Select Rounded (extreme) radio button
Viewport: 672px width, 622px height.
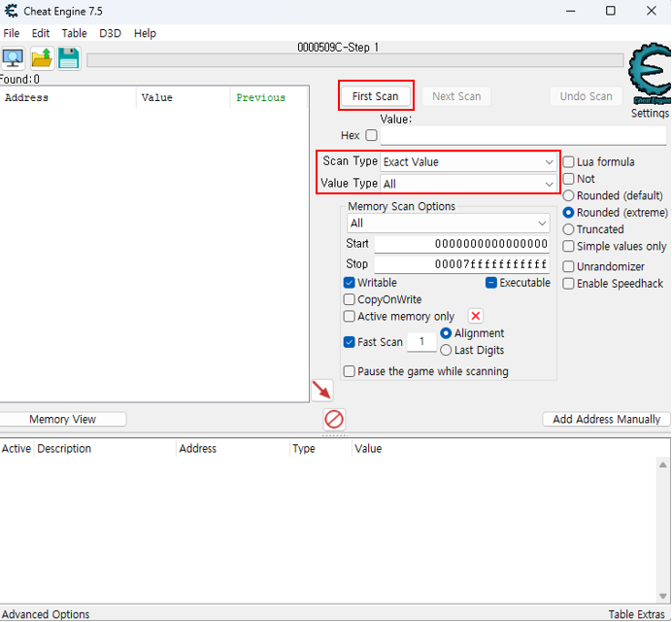(568, 212)
